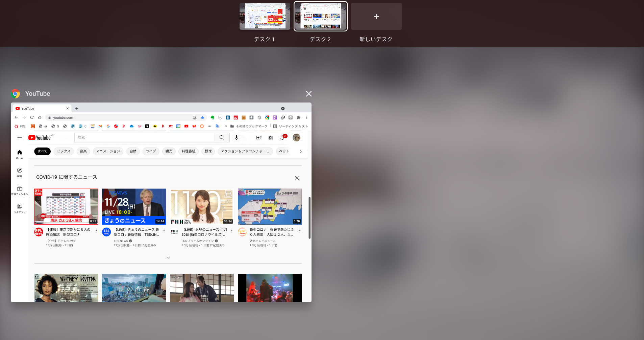
Task: Open options for the TBS NEWS video
Action: (164, 230)
